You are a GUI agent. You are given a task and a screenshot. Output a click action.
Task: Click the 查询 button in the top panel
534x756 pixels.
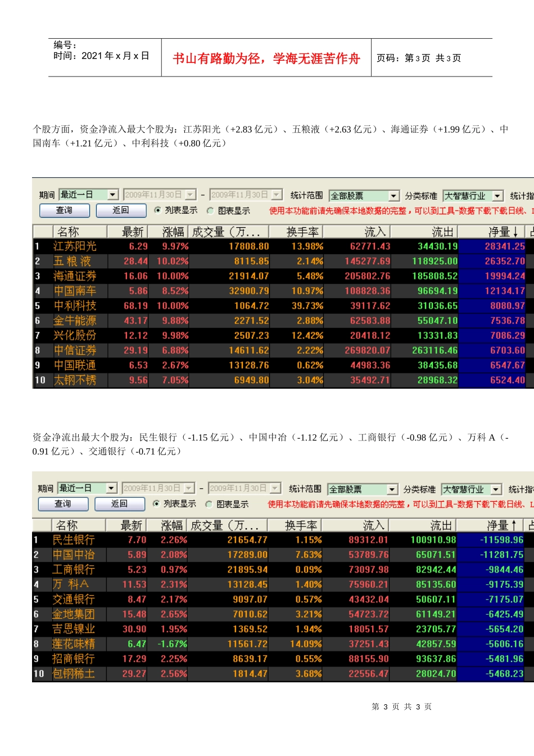coord(65,210)
